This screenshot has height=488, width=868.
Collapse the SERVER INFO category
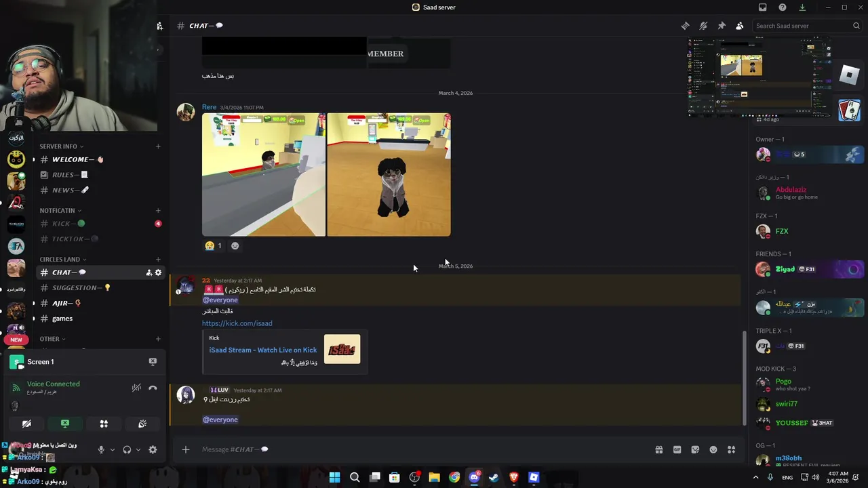tap(61, 146)
